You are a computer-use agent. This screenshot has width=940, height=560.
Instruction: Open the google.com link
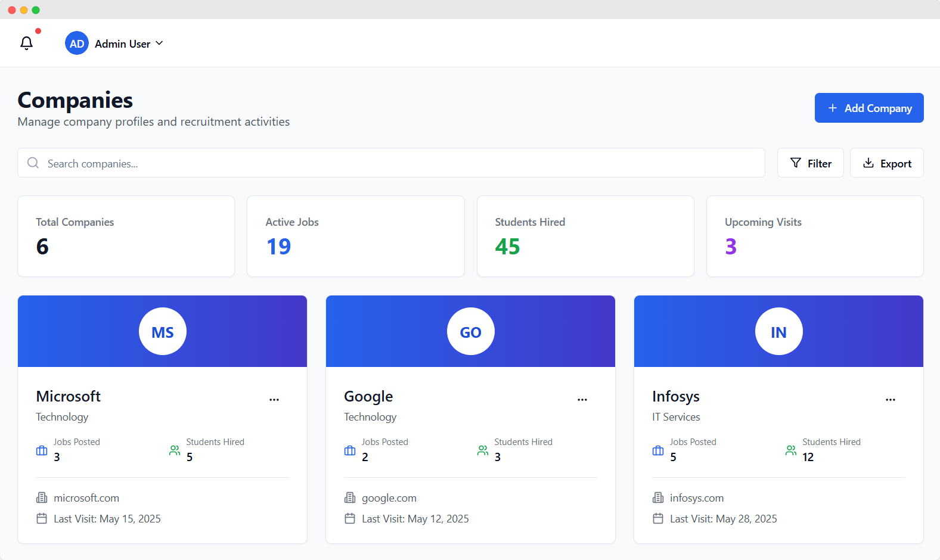tap(389, 498)
